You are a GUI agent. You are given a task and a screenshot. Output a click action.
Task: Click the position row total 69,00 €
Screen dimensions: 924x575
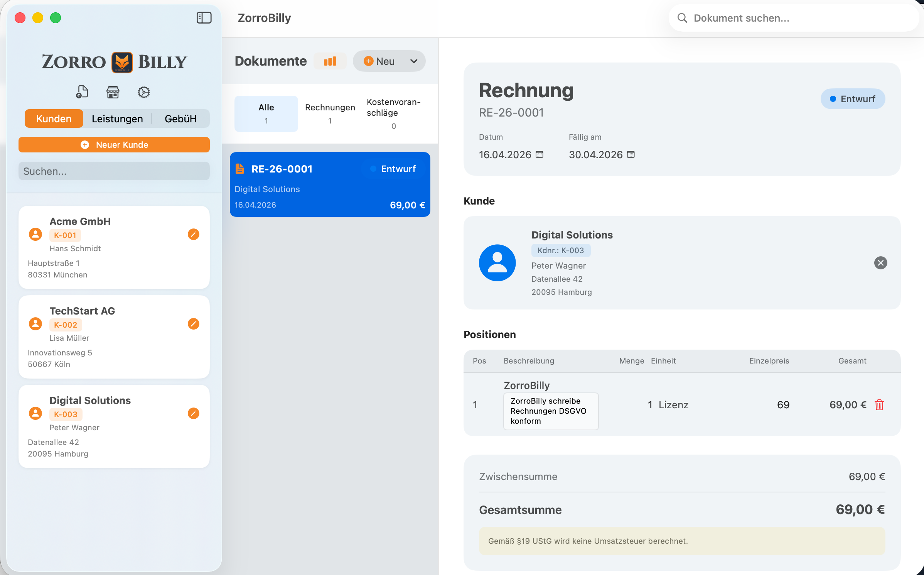pos(848,405)
